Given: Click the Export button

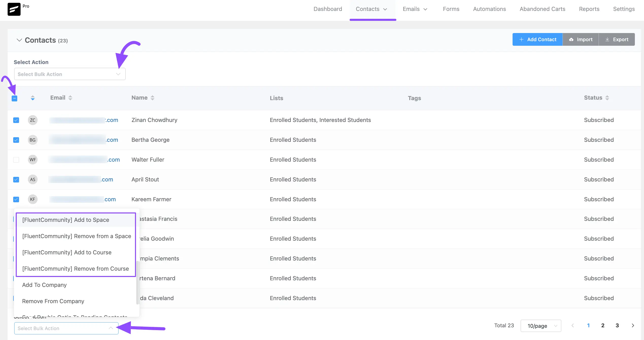Looking at the screenshot, I should tap(617, 39).
